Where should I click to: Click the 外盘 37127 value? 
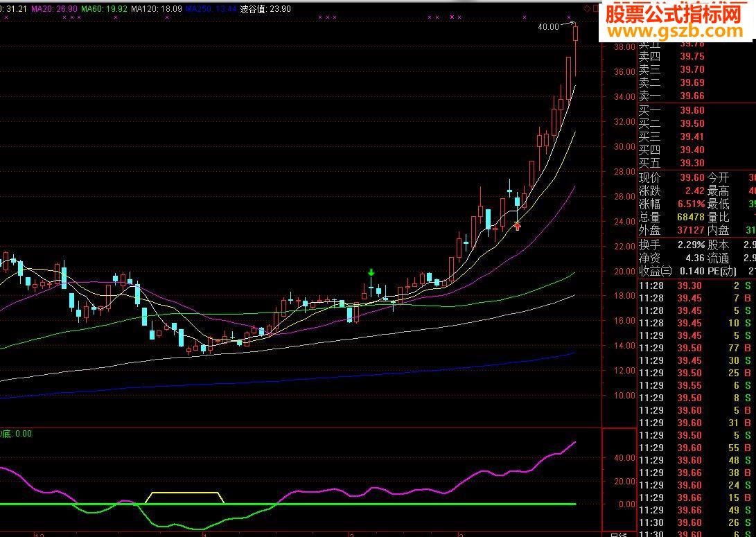point(691,231)
